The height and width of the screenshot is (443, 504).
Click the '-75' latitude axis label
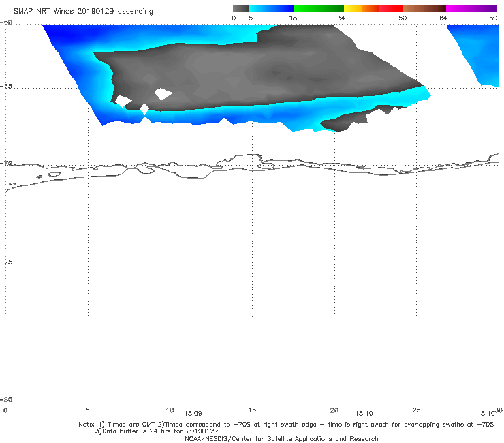tap(6, 262)
